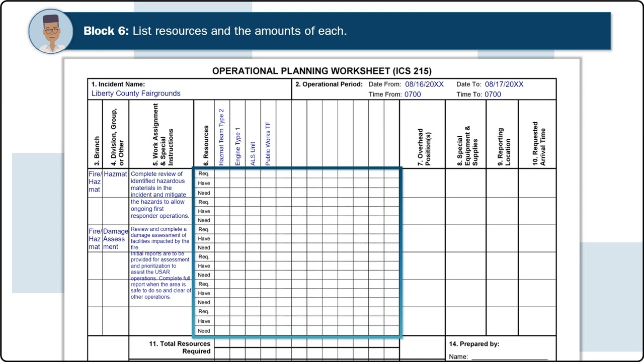
Task: Click the Operational Planning Worksheet (ICS 215) title
Action: [322, 71]
